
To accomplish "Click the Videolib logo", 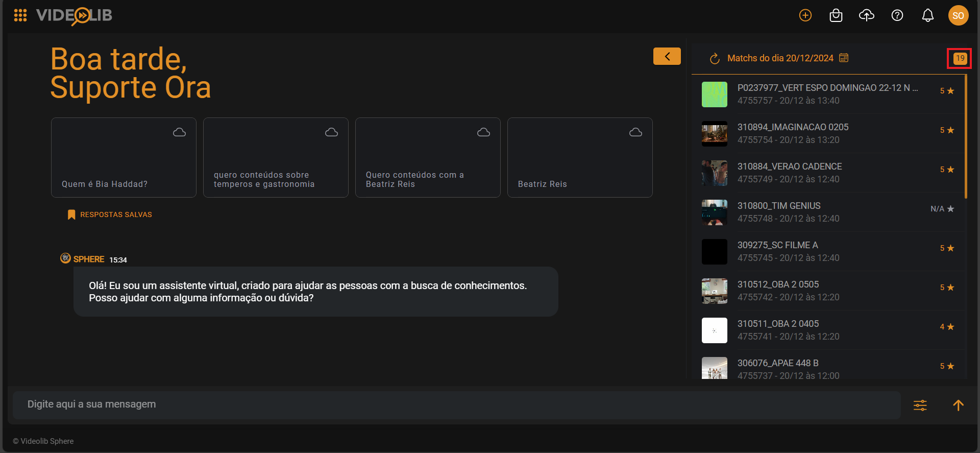I will point(74,16).
